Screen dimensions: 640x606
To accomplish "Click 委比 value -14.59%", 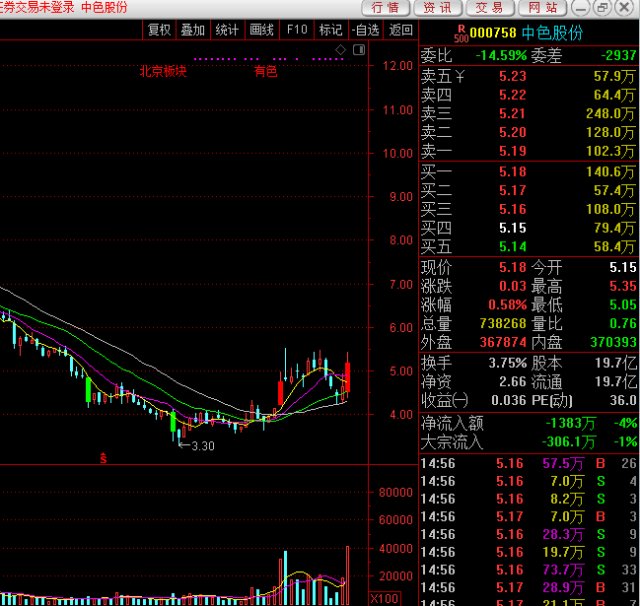I will [501, 55].
